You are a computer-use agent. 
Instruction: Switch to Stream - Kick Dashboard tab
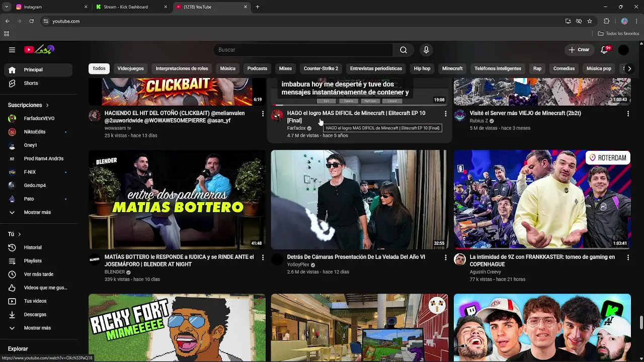132,7
